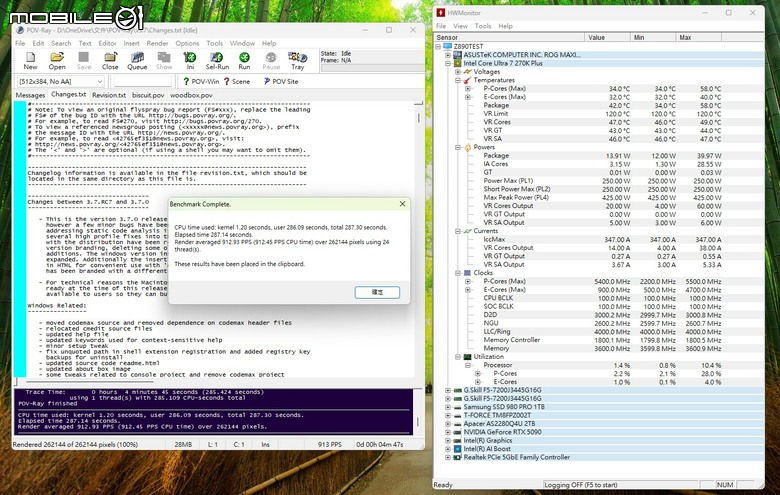Click the command-line input field beside resolution
The height and width of the screenshot is (495, 780).
tap(142, 81)
